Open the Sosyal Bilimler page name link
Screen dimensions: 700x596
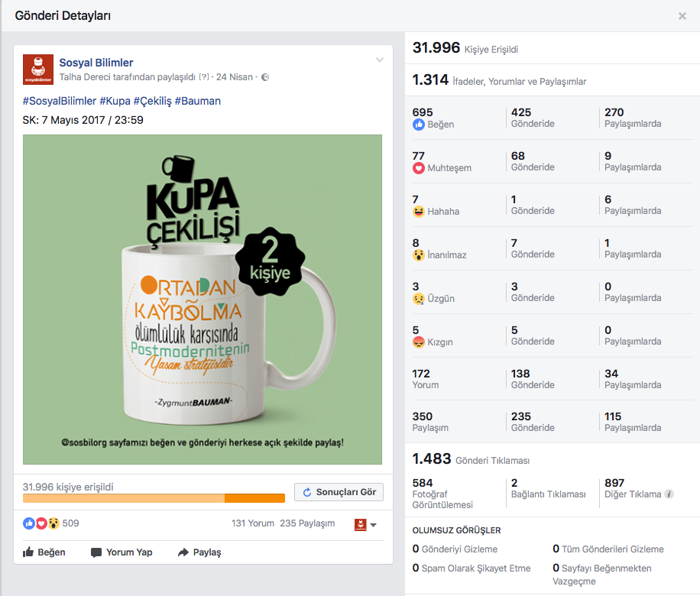96,63
